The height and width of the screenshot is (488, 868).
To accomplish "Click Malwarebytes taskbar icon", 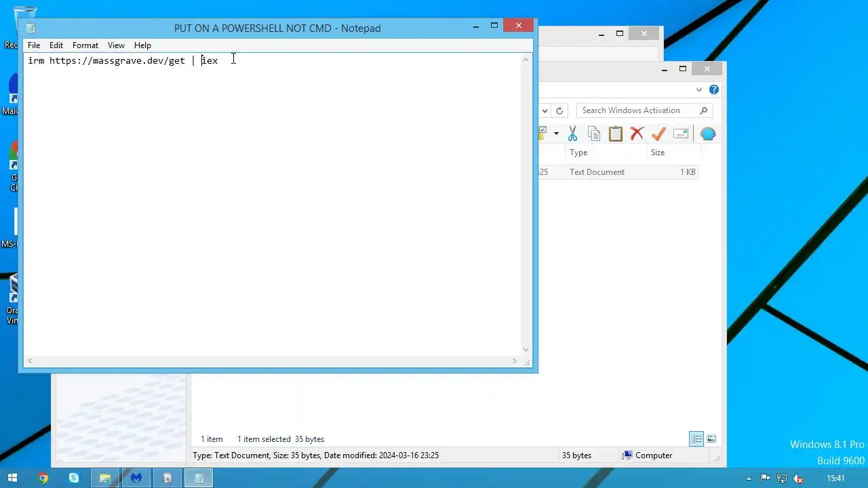I will (136, 478).
